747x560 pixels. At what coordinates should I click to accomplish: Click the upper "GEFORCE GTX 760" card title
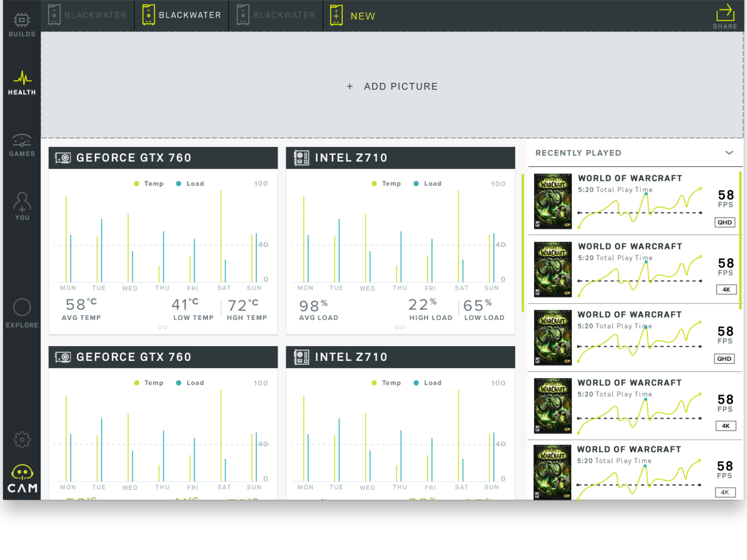coord(134,158)
